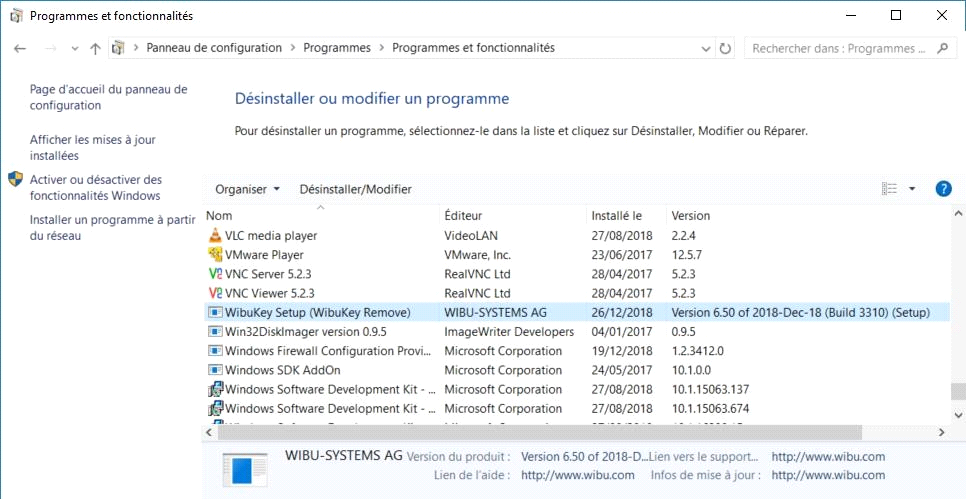Click the VideoLAN publisher cell
Screen dimensions: 966x499
(x=471, y=235)
